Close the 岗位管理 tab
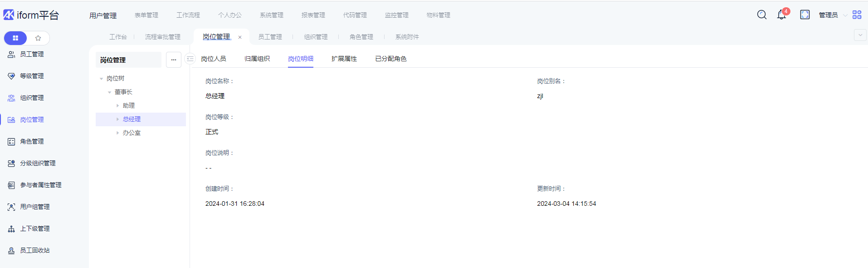The height and width of the screenshot is (268, 868). [240, 37]
